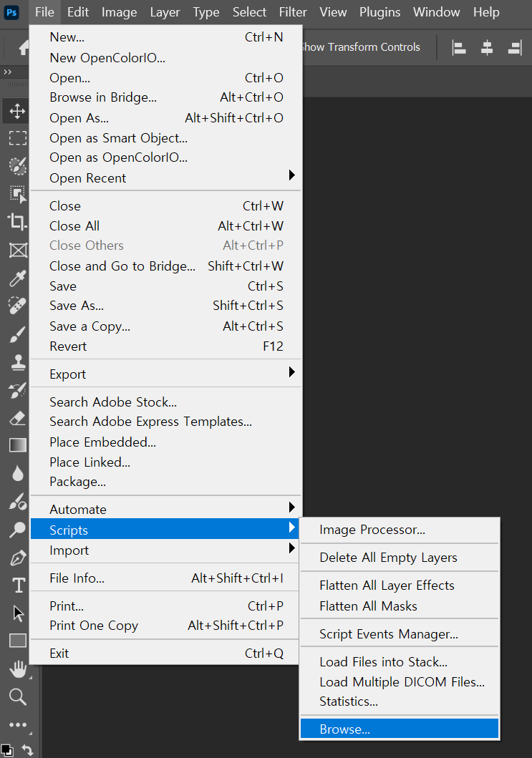Choose Flatten All Masks
This screenshot has height=758, width=532.
(x=400, y=606)
